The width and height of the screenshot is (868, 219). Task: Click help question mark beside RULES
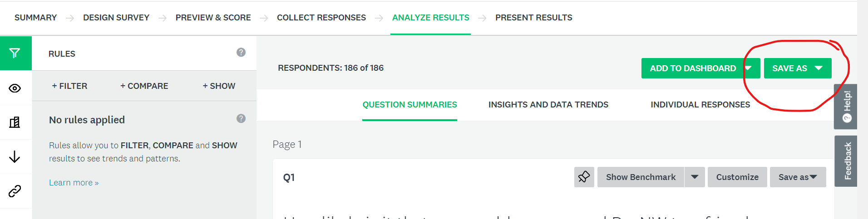click(241, 52)
